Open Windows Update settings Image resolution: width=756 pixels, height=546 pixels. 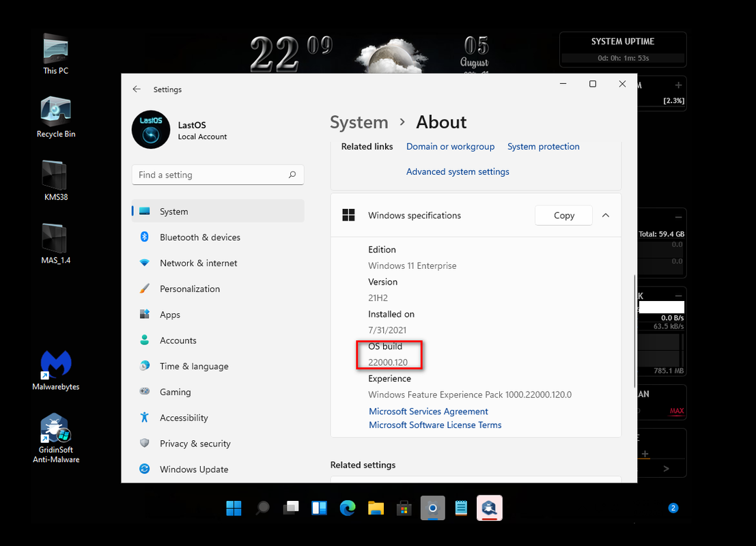[218, 469]
